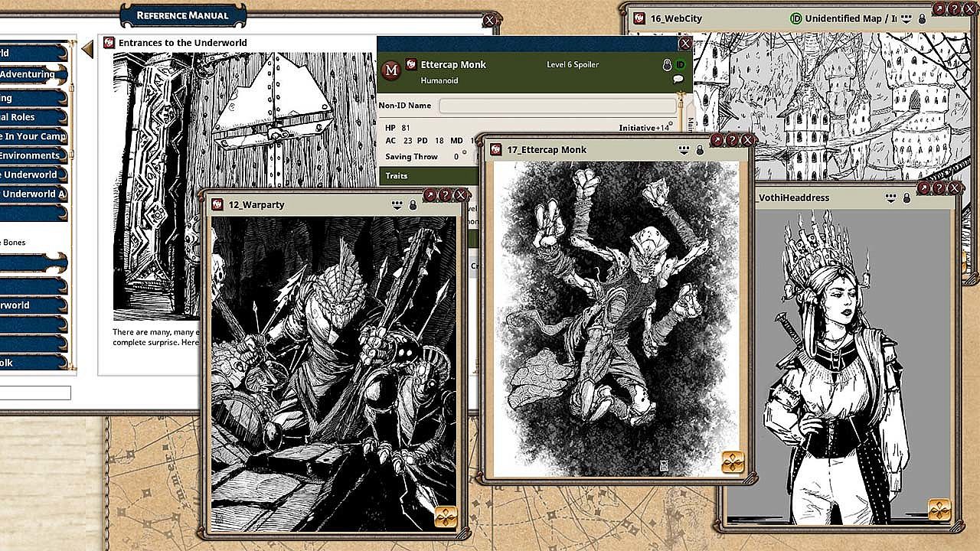This screenshot has height=551, width=980.
Task: Open help for 12_Warparty window
Action: (x=446, y=195)
